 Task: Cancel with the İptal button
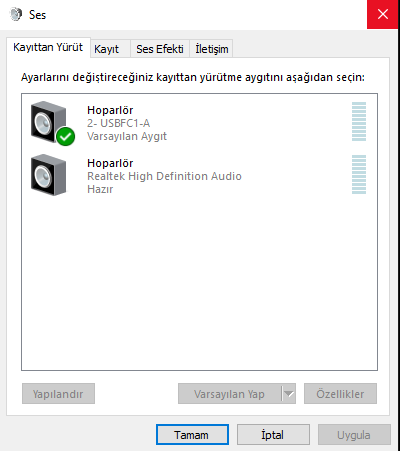coord(273,435)
